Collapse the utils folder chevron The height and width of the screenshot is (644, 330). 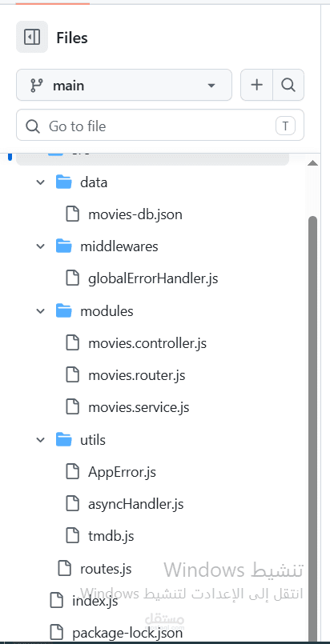click(40, 440)
